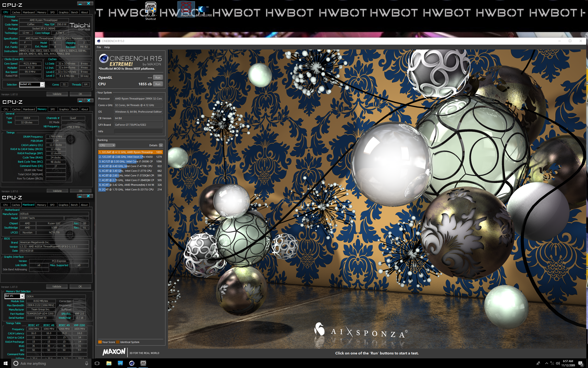Select ranking row Intel Core i7-4770K

tap(130, 166)
